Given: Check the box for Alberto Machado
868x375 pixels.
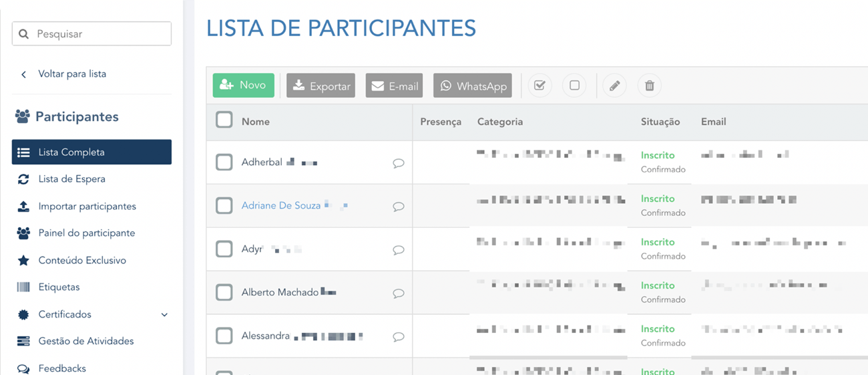Looking at the screenshot, I should pyautogui.click(x=224, y=293).
